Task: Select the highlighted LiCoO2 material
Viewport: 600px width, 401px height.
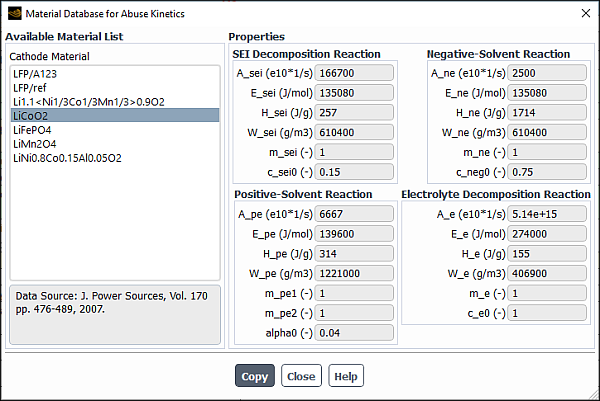Action: tap(115, 116)
